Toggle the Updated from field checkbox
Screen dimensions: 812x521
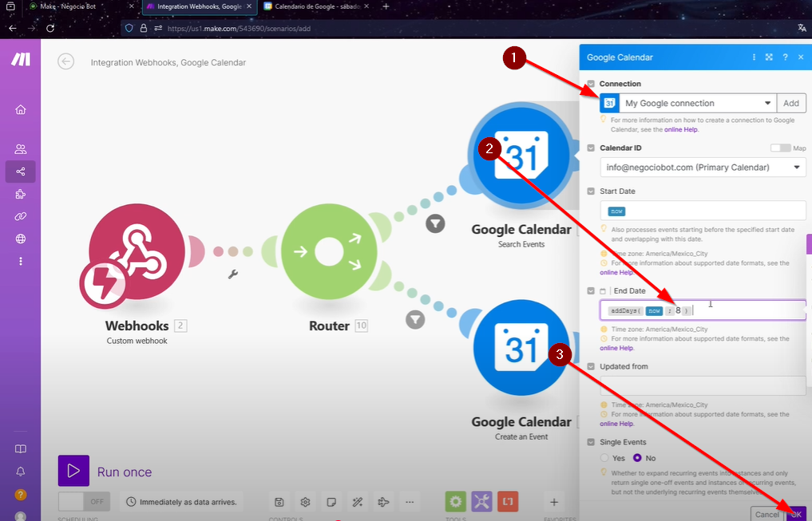tap(591, 366)
